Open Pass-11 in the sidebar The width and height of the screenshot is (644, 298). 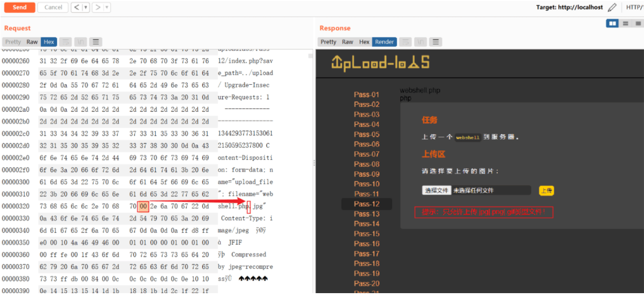point(367,194)
